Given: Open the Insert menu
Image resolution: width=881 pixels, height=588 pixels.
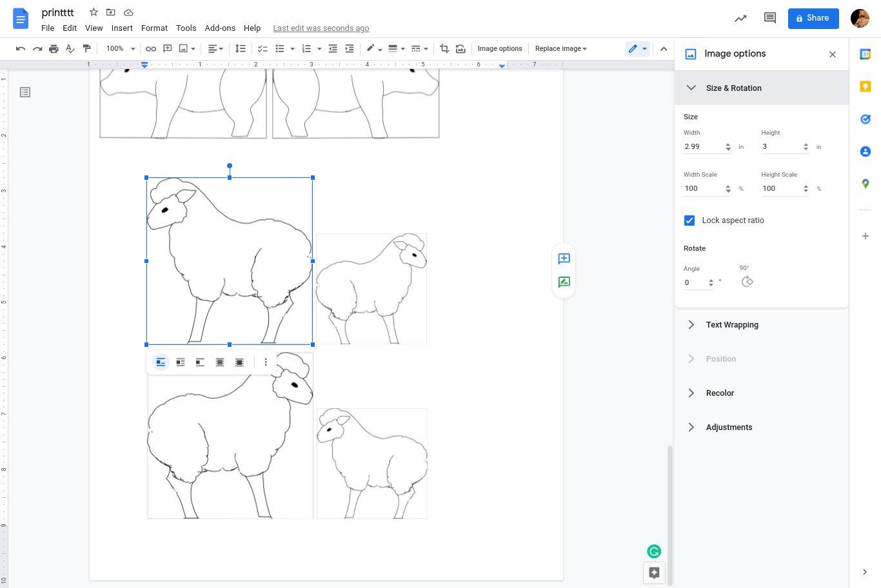Looking at the screenshot, I should (x=122, y=28).
